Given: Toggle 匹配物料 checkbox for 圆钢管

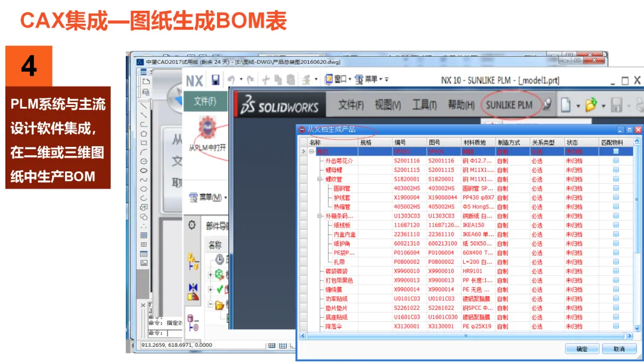Looking at the screenshot, I should [x=615, y=188].
